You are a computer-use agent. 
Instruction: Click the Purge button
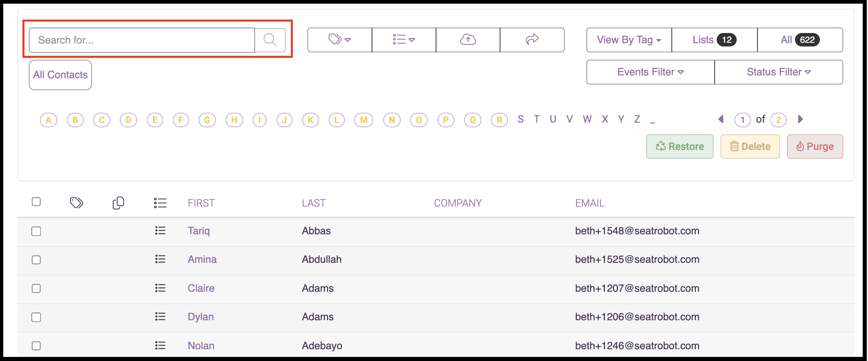815,147
